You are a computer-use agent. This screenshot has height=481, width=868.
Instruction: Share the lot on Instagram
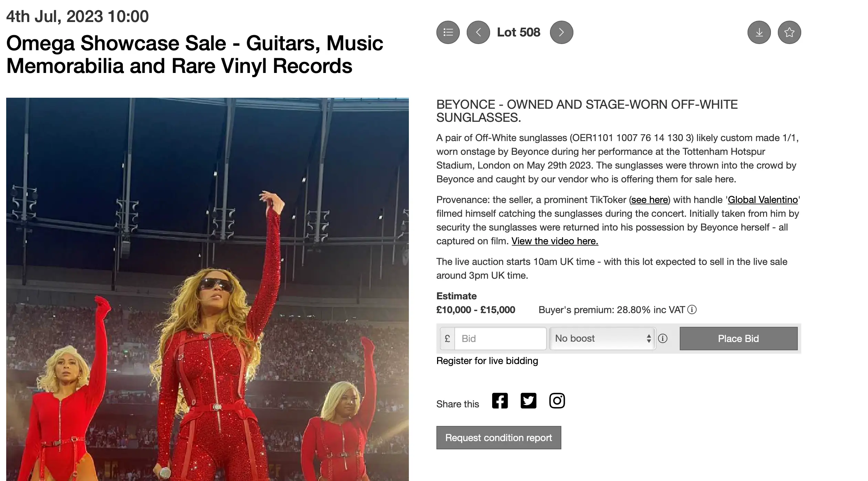(x=558, y=400)
